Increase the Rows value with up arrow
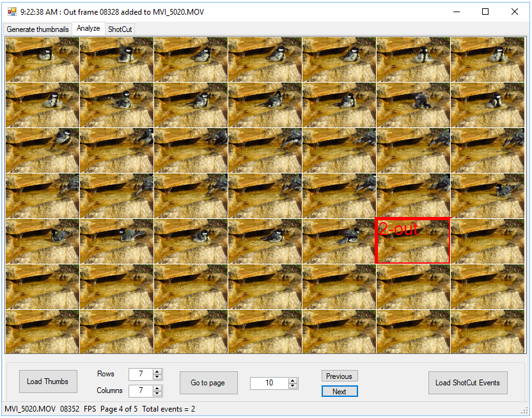This screenshot has height=418, width=532. point(157,371)
